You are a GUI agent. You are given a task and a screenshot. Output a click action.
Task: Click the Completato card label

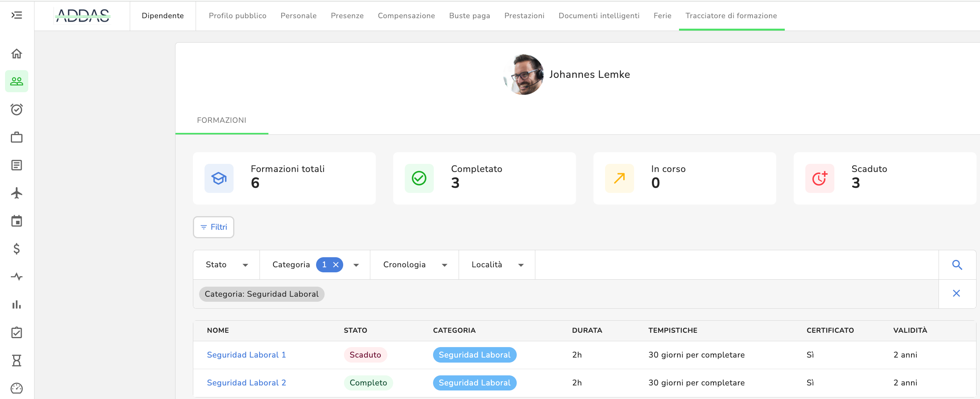coord(476,169)
